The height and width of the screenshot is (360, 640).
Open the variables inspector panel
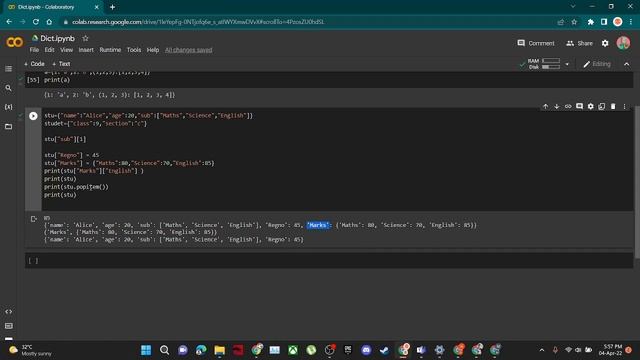pyautogui.click(x=8, y=107)
